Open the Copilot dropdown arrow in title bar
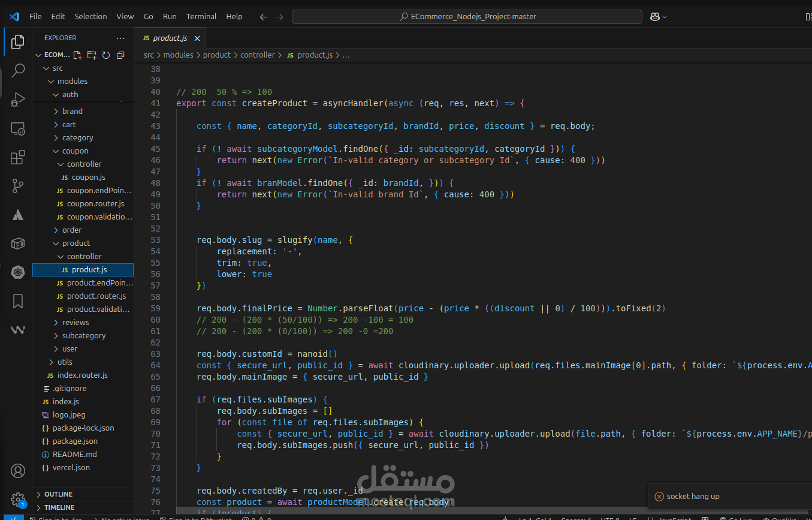Viewport: 812px width, 520px height. [x=665, y=17]
